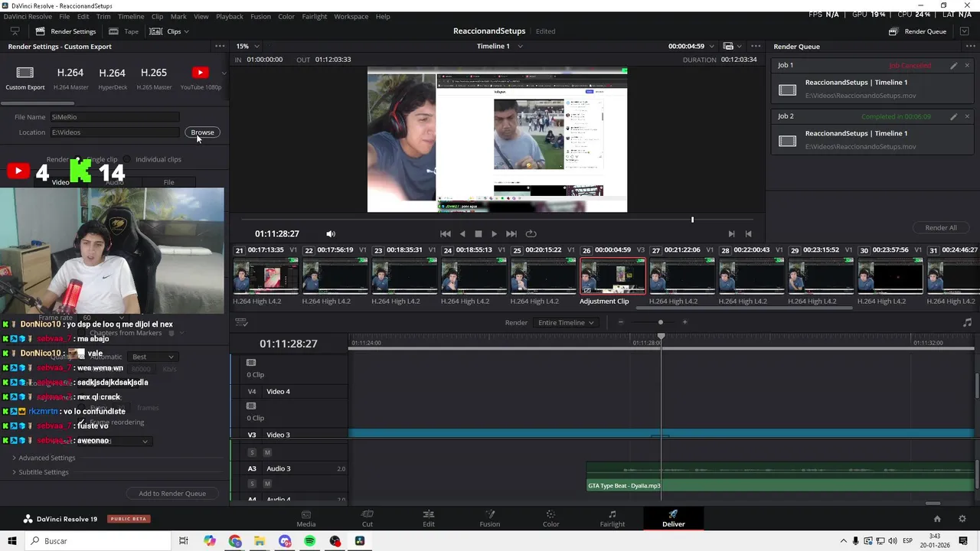Open viewer options three-dot menu

pos(756,46)
